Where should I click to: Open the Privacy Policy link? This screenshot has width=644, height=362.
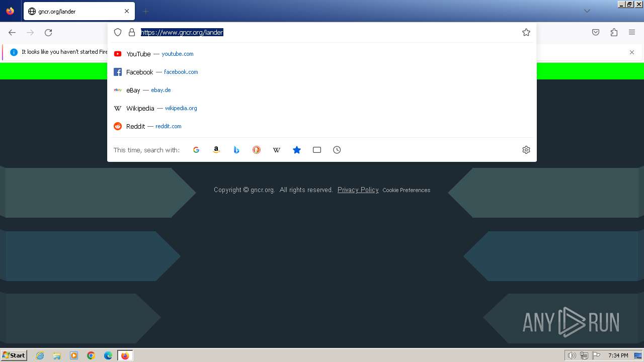coord(358,190)
